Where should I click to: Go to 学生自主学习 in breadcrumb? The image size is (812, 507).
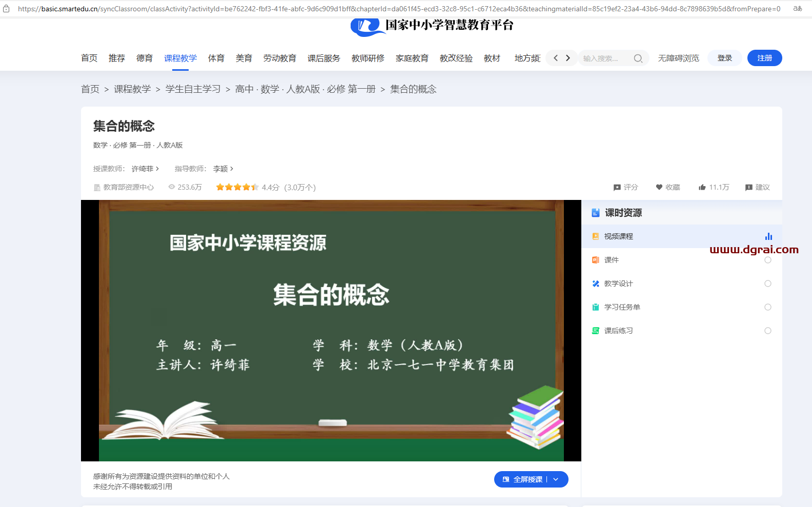(x=193, y=89)
